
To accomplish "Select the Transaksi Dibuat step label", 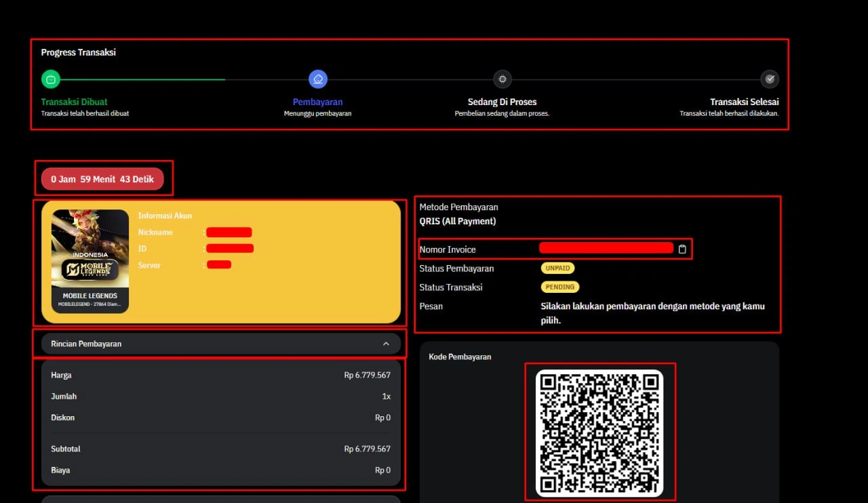I will point(74,102).
